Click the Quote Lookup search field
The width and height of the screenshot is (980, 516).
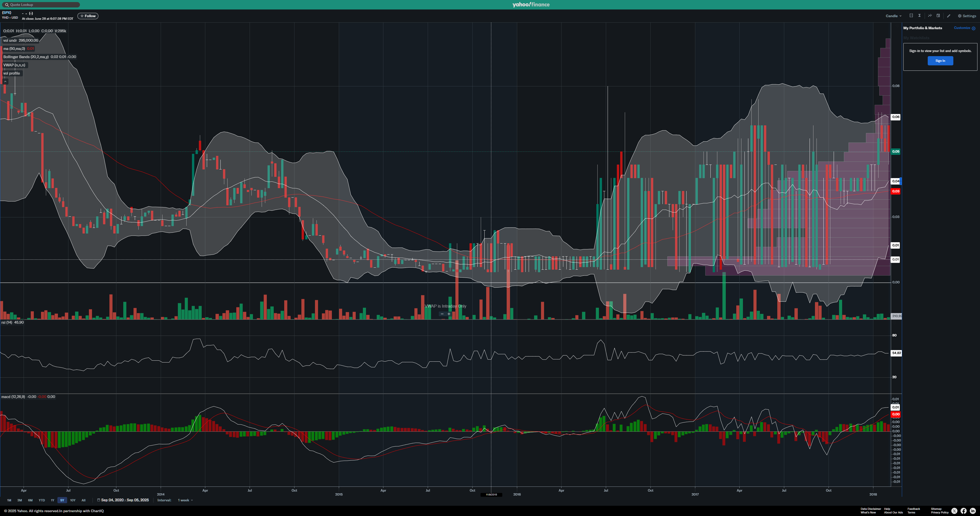(x=41, y=5)
